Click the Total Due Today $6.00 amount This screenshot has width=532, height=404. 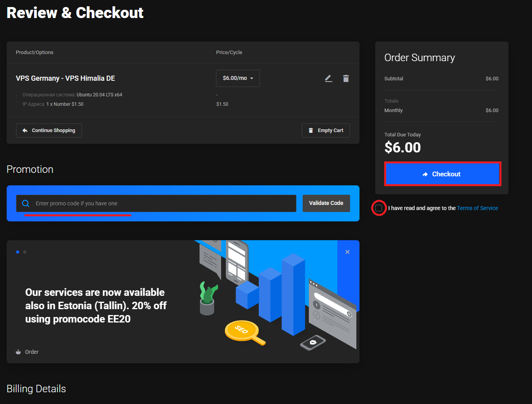coord(403,147)
